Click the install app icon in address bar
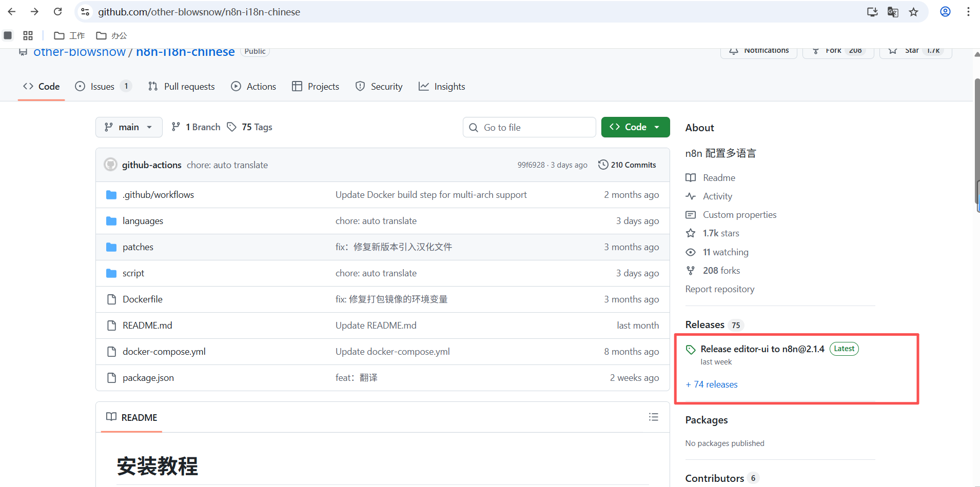This screenshot has height=487, width=980. (872, 12)
